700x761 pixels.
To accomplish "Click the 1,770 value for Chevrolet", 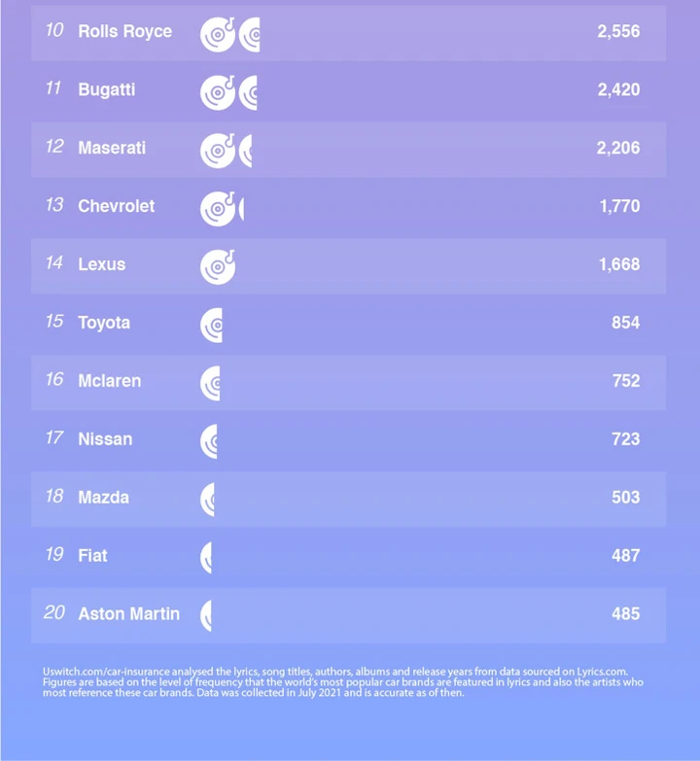I will tap(620, 206).
